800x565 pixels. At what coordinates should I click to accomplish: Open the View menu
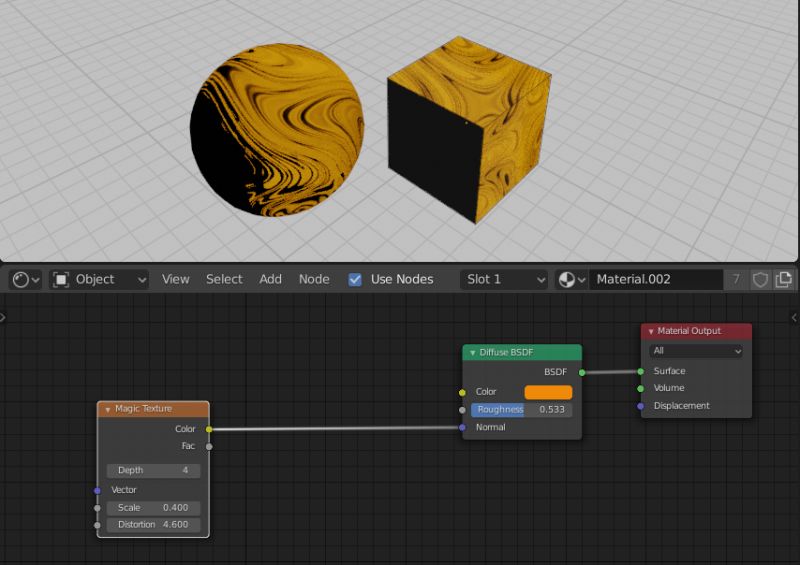click(176, 279)
